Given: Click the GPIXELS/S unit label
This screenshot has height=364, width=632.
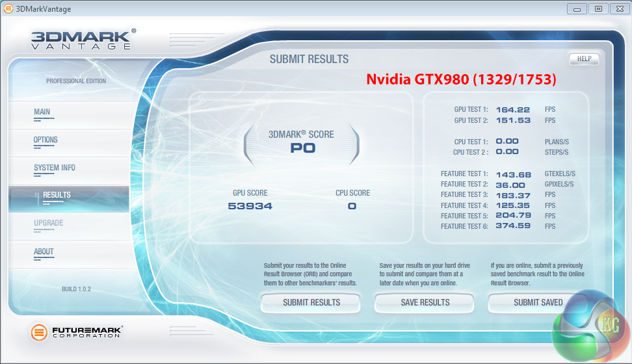Looking at the screenshot, I should (x=559, y=184).
